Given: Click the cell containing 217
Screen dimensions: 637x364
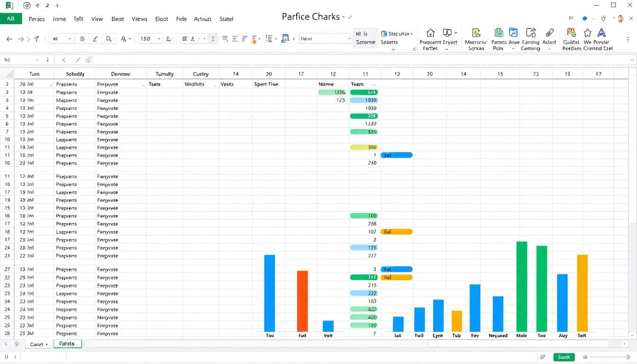Looking at the screenshot, I should (365, 256).
